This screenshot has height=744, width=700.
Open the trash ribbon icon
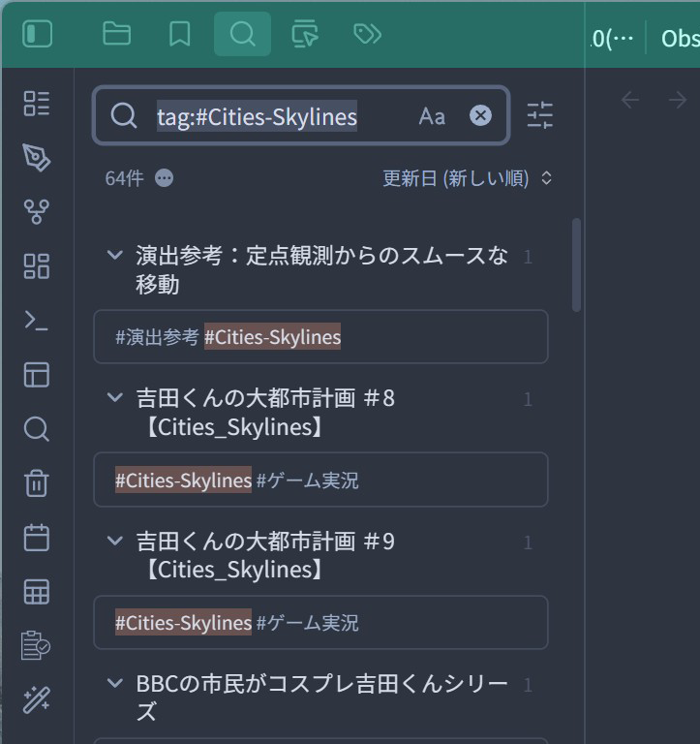point(37,483)
